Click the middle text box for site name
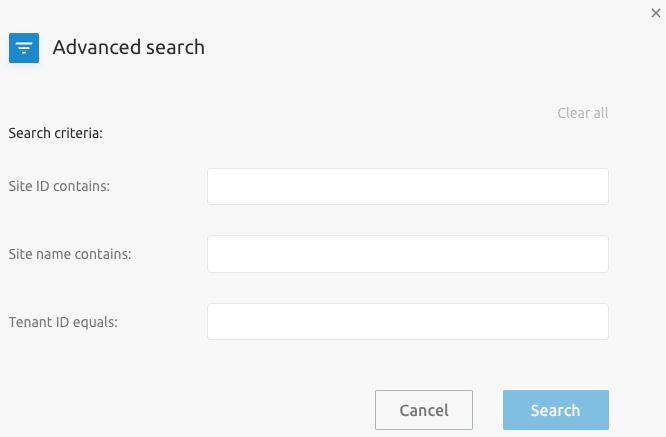 point(408,254)
